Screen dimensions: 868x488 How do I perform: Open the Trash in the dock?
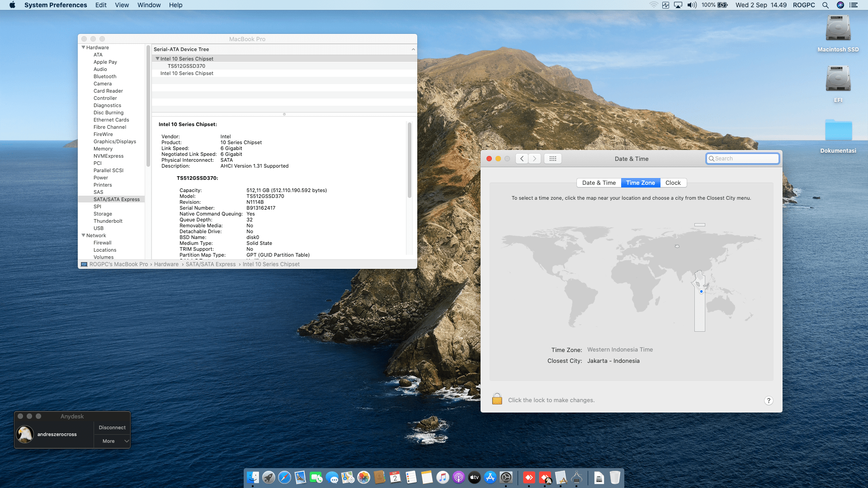coord(615,477)
